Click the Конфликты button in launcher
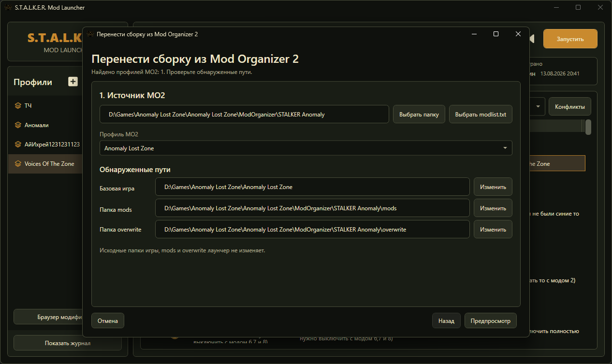Image resolution: width=612 pixels, height=364 pixels. click(x=570, y=106)
